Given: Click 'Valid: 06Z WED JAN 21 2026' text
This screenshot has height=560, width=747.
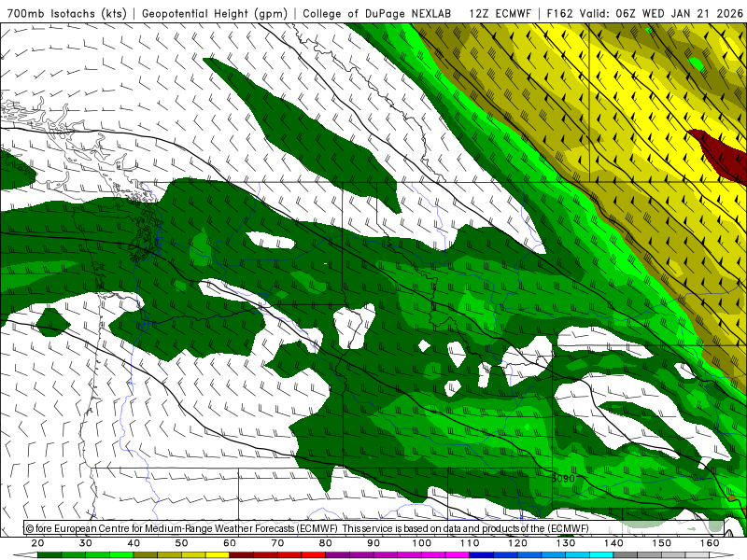Looking at the screenshot, I should pos(662,13).
